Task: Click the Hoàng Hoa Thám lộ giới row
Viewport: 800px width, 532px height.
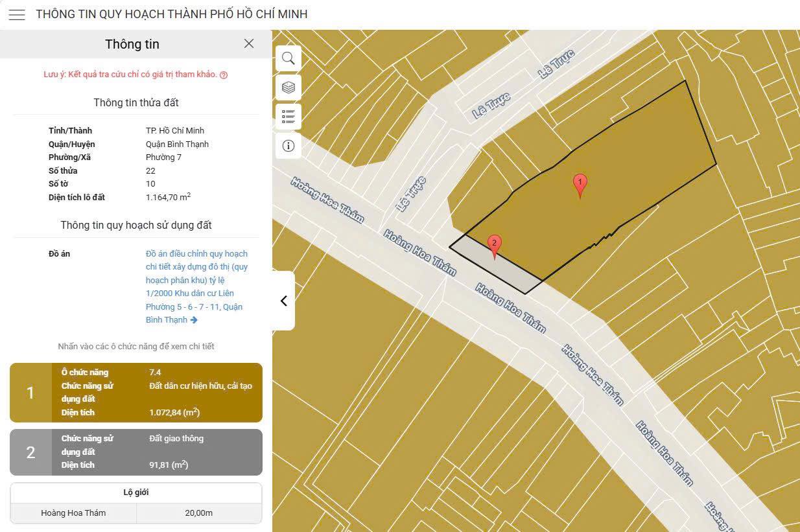Action: click(73, 513)
